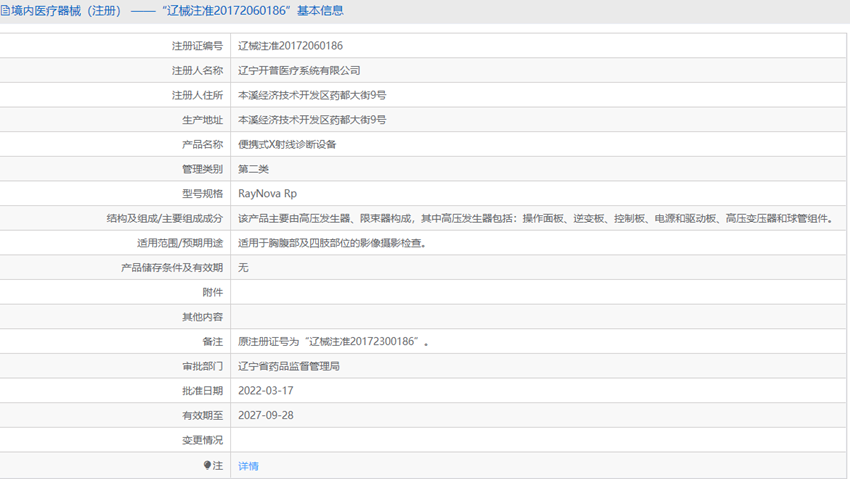Viewport: 850px width, 479px height.
Task: Click the 变更情况 label
Action: tap(203, 440)
